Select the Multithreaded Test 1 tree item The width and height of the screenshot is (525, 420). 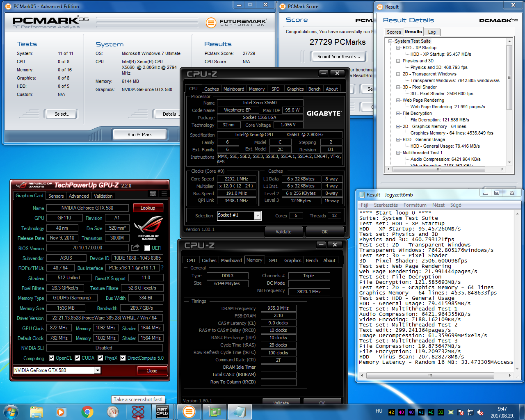point(422,153)
